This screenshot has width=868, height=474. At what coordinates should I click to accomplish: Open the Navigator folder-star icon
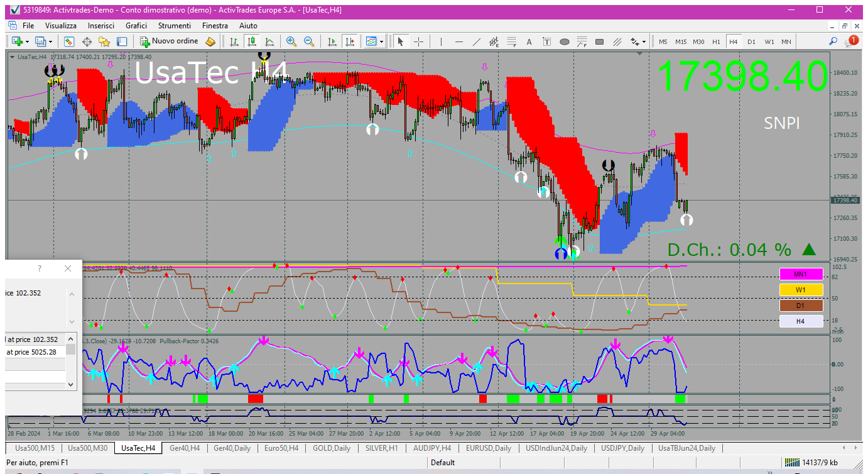pos(104,41)
